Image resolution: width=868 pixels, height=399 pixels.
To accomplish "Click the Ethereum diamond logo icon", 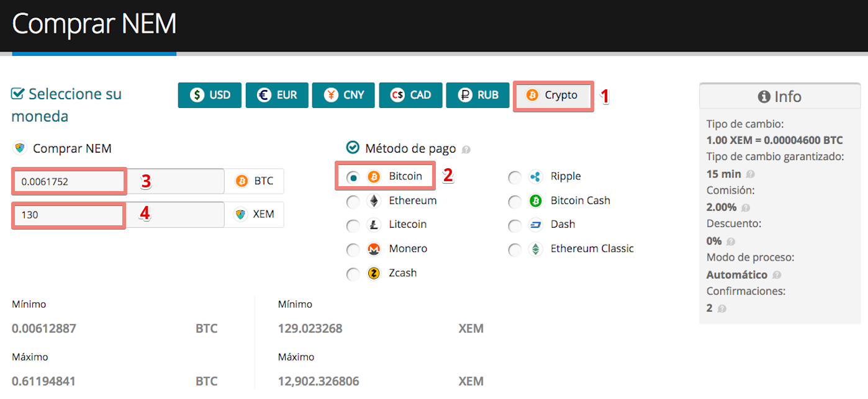I will tap(374, 201).
